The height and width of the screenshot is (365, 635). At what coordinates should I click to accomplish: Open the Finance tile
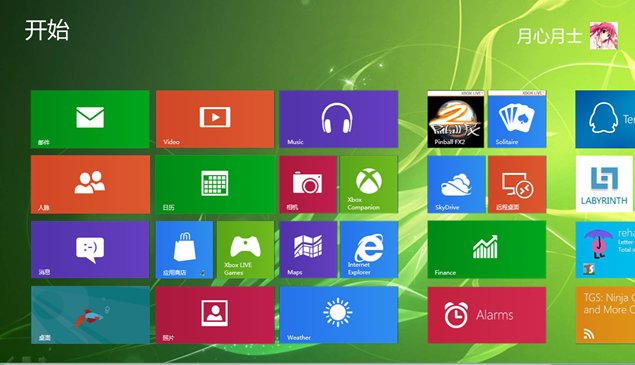[487, 250]
